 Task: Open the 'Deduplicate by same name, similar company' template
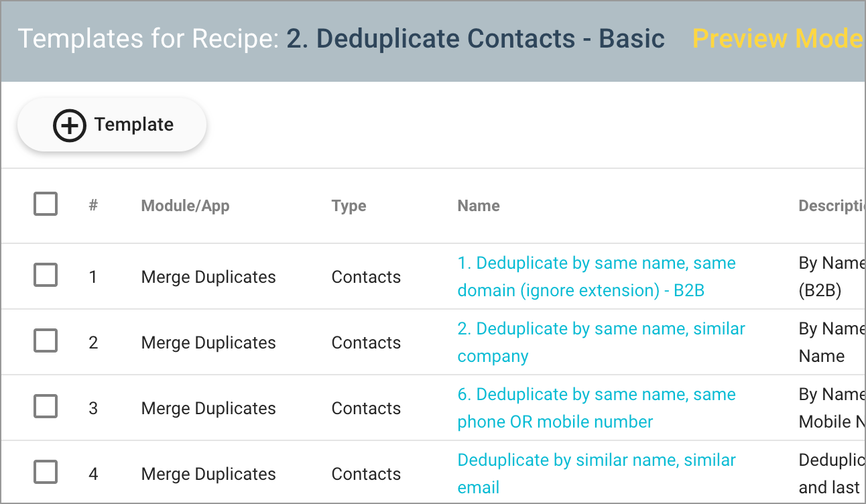tap(601, 342)
